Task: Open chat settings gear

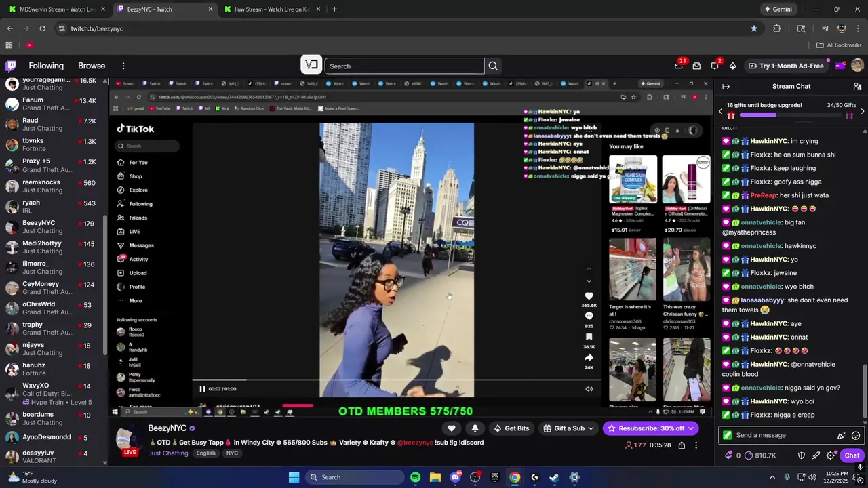Action: 831,455
